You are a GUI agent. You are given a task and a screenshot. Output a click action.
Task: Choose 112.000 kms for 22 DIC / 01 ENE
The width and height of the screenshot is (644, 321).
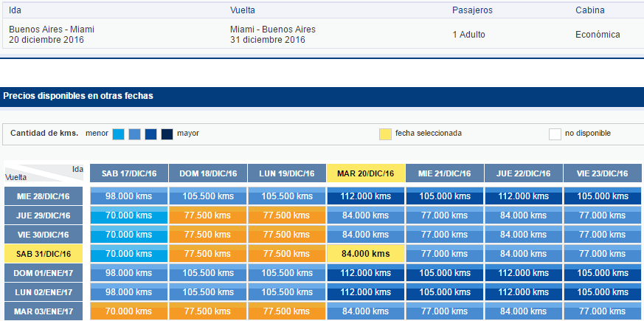pos(524,273)
